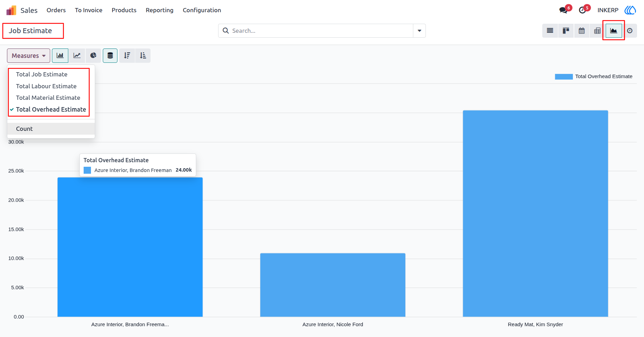Click Total Overhead Estimate legend swatch
644x337 pixels.
[563, 76]
